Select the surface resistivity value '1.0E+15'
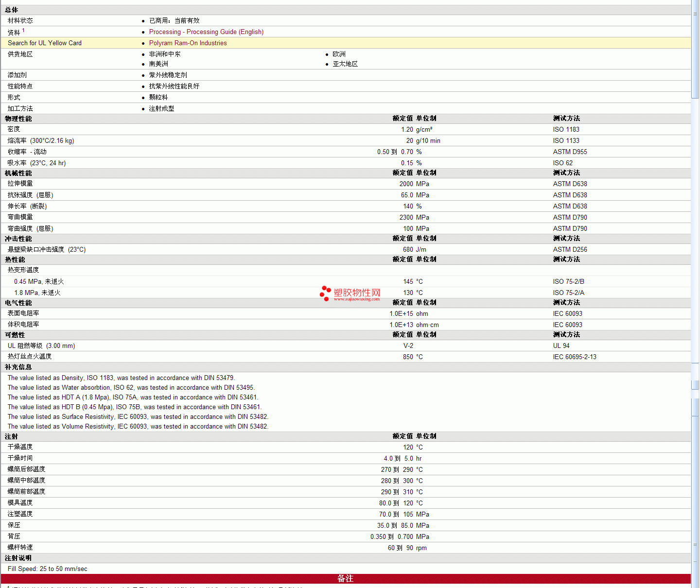The image size is (700, 588). pyautogui.click(x=401, y=313)
